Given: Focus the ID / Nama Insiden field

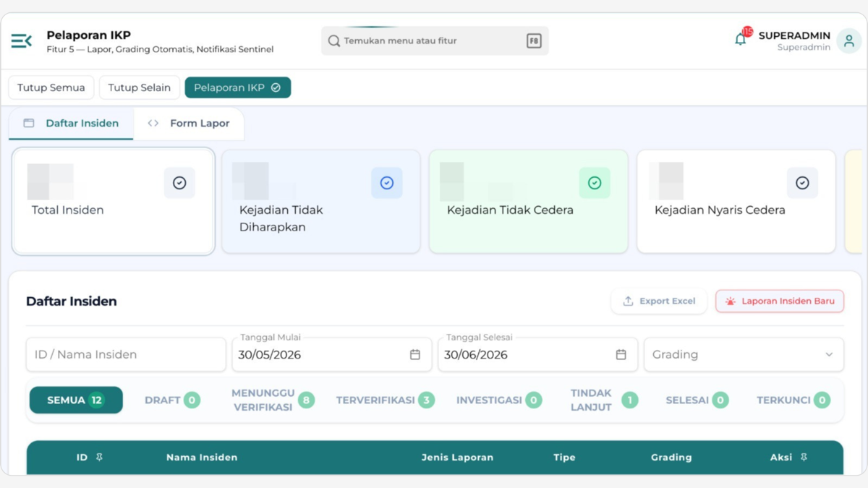Looking at the screenshot, I should 126,355.
